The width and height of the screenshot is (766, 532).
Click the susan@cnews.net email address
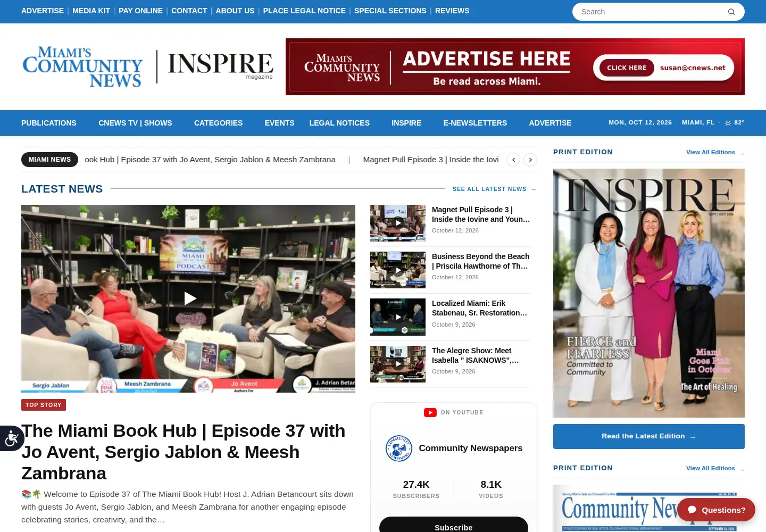click(x=693, y=68)
